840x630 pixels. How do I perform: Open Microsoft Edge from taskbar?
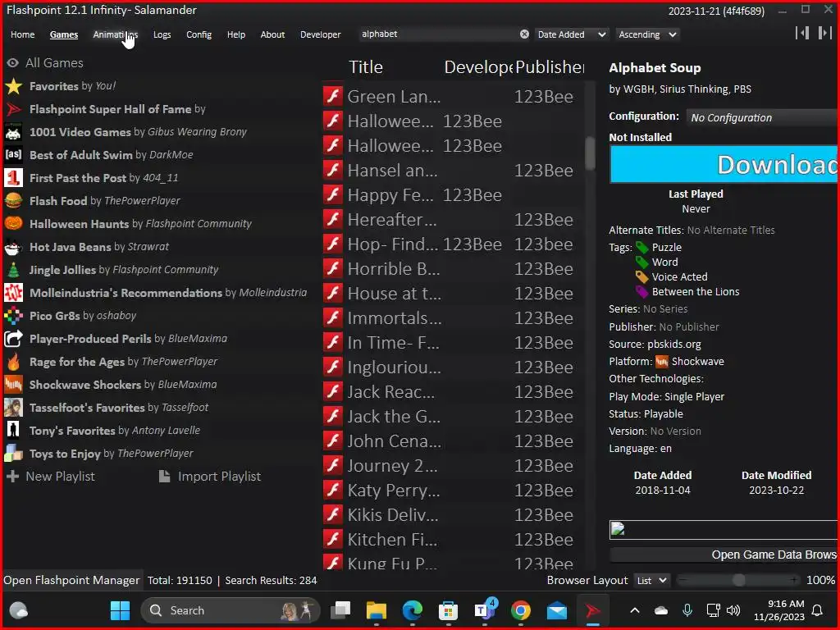tap(413, 610)
